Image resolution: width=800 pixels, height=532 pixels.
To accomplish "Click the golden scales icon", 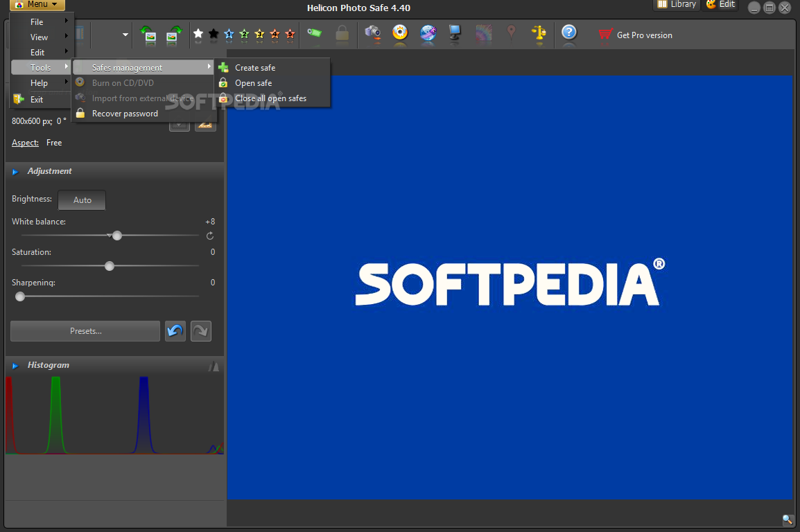I will click(x=539, y=34).
